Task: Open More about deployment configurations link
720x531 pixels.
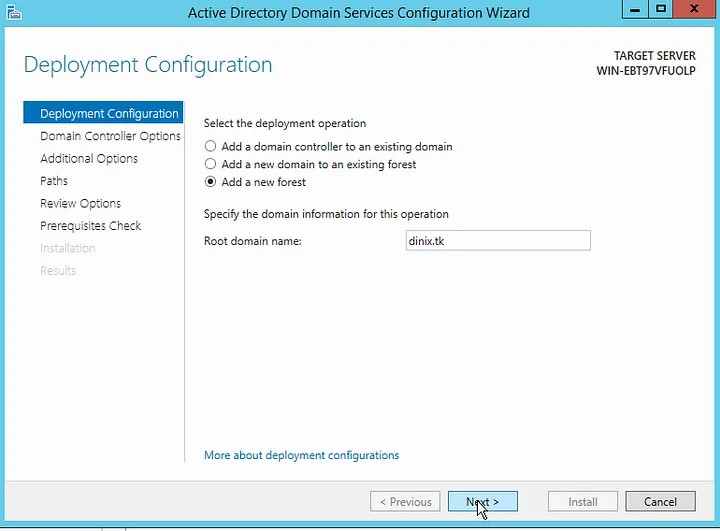Action: (302, 455)
